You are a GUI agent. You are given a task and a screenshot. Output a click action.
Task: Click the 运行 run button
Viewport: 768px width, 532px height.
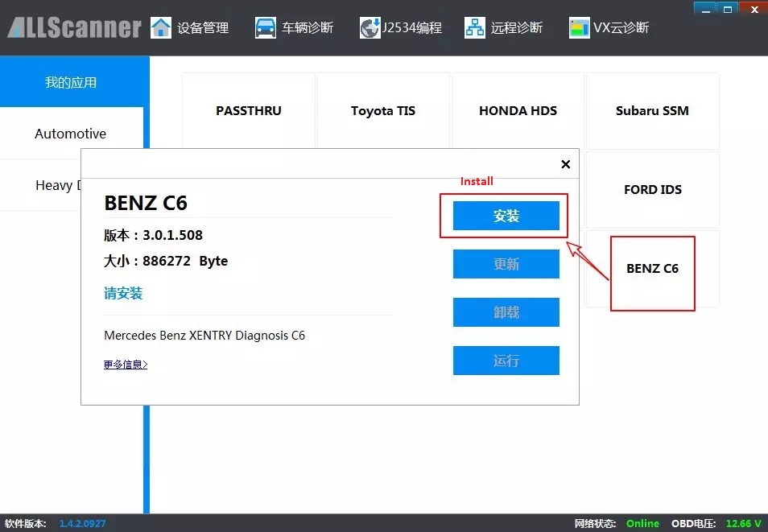(506, 361)
